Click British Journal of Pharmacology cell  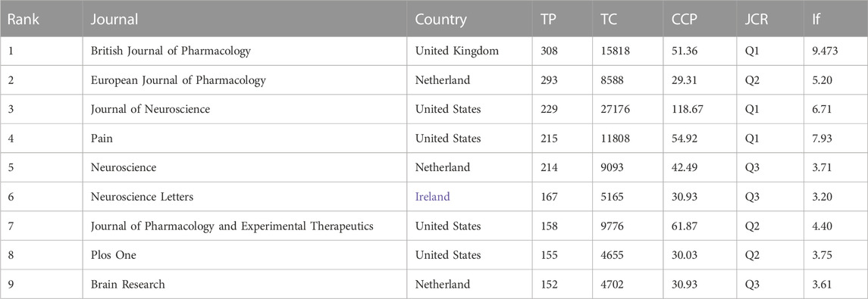tap(171, 51)
